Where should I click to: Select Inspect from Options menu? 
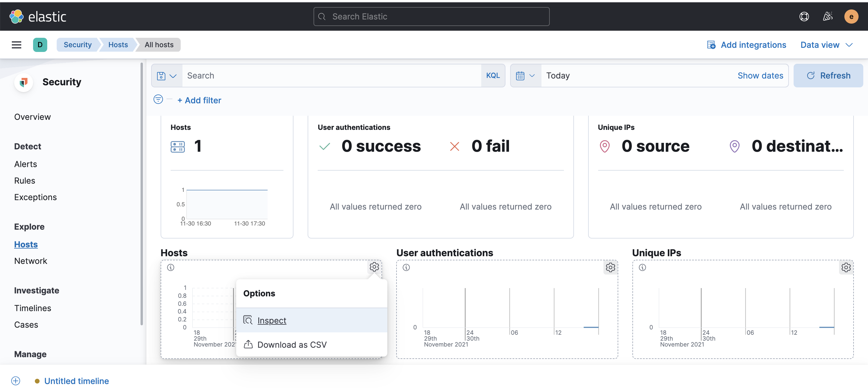pos(272,320)
